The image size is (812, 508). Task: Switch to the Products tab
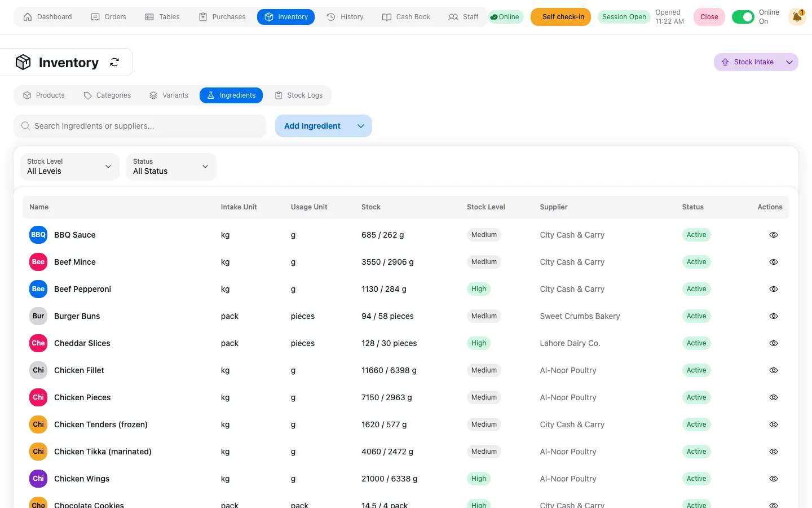pyautogui.click(x=43, y=95)
